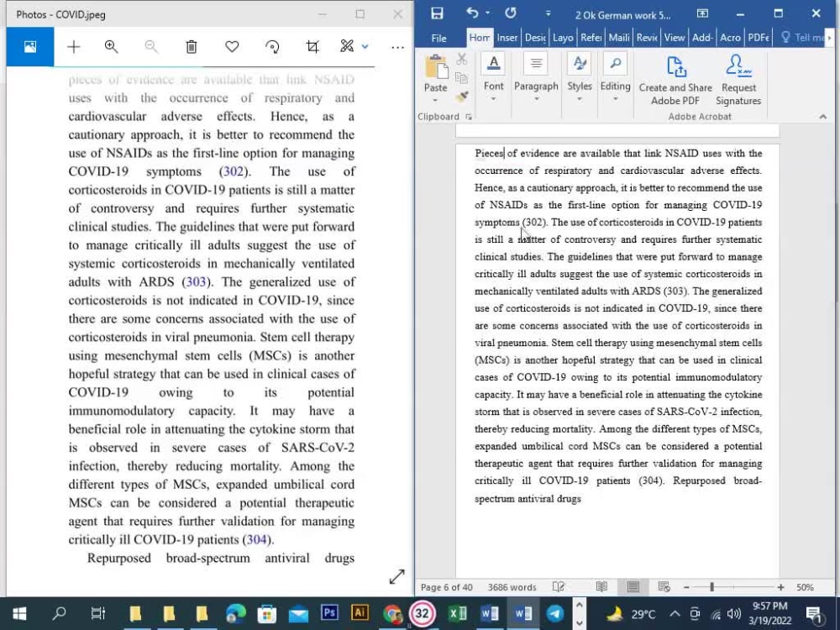The image size is (840, 630).
Task: Click the Edit & Create scissors icon in Photos
Action: pyautogui.click(x=347, y=46)
